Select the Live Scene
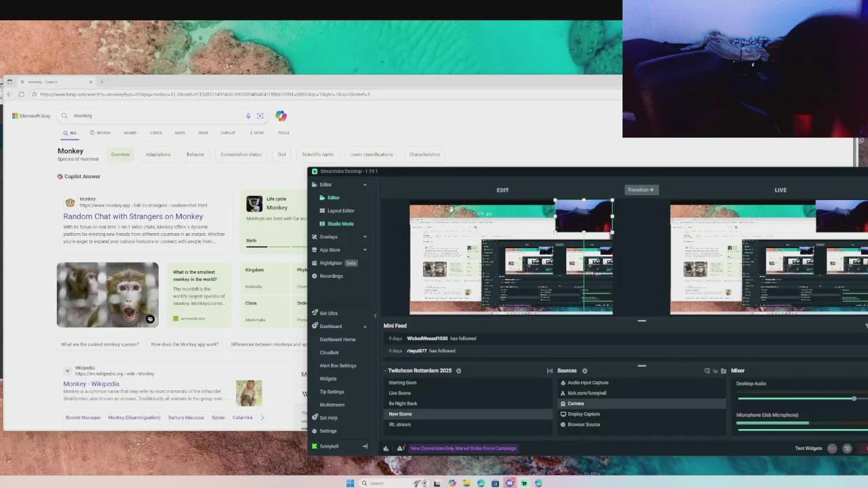This screenshot has height=488, width=868. coord(468,393)
